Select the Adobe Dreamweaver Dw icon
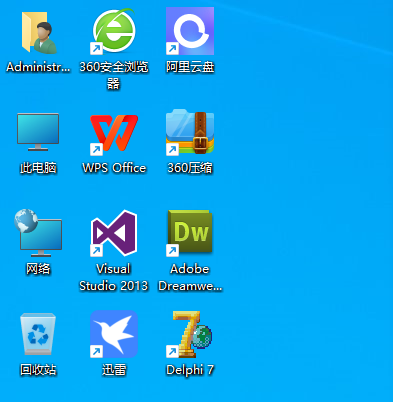393x402 pixels. click(190, 233)
